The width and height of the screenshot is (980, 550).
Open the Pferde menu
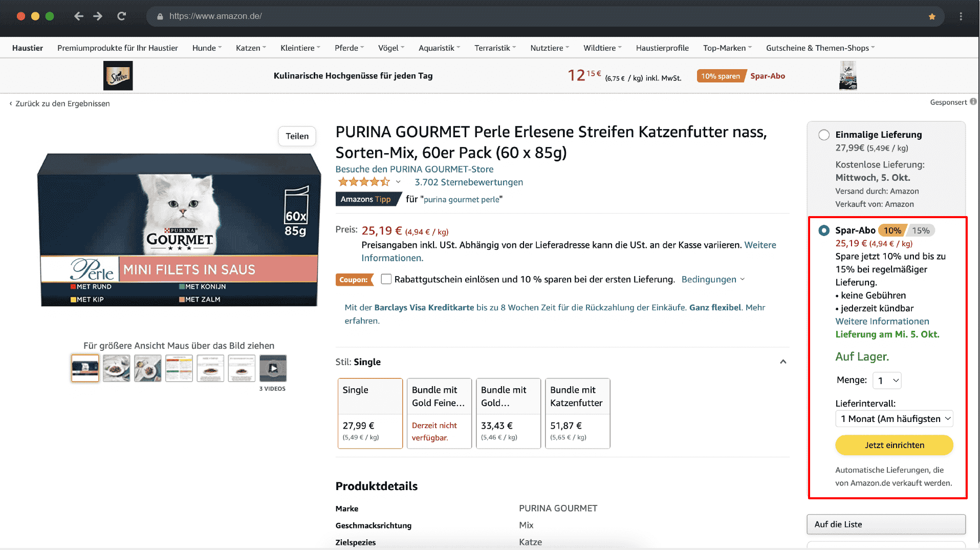[x=350, y=48]
